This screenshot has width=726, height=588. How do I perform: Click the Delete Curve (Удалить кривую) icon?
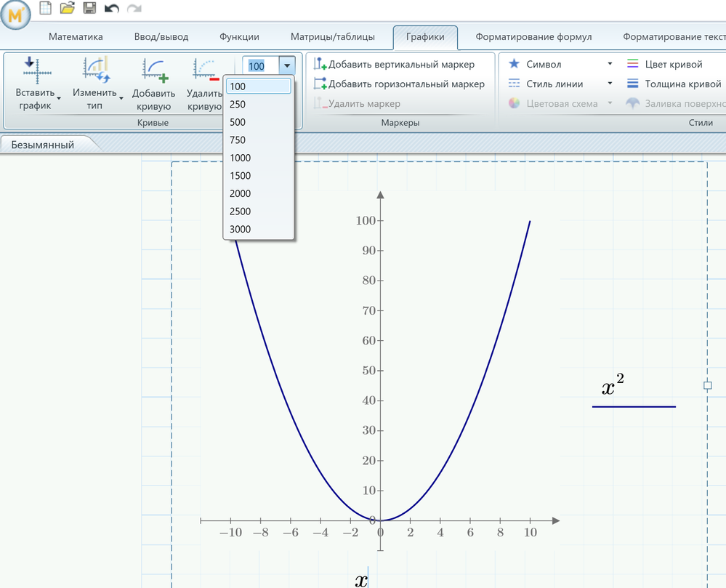(x=205, y=69)
